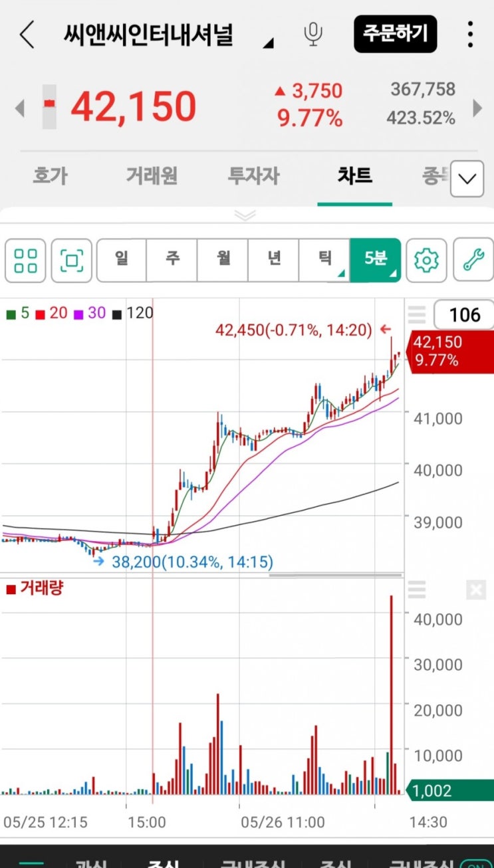Image resolution: width=494 pixels, height=868 pixels.
Task: Select the 월 monthly period
Action: (x=223, y=260)
